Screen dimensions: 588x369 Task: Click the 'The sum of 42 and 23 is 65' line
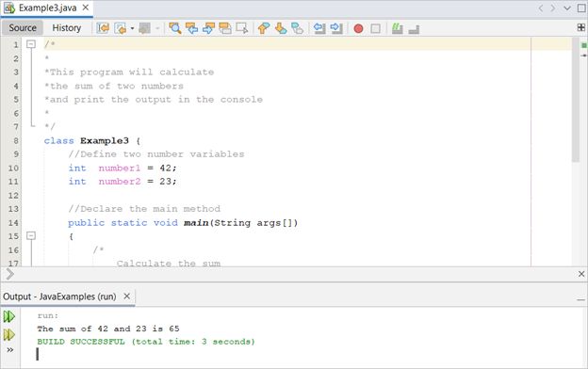(108, 329)
